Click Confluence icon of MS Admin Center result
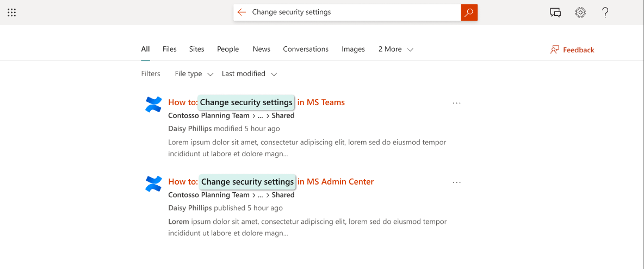Image resolution: width=644 pixels, height=269 pixels. pos(154,184)
